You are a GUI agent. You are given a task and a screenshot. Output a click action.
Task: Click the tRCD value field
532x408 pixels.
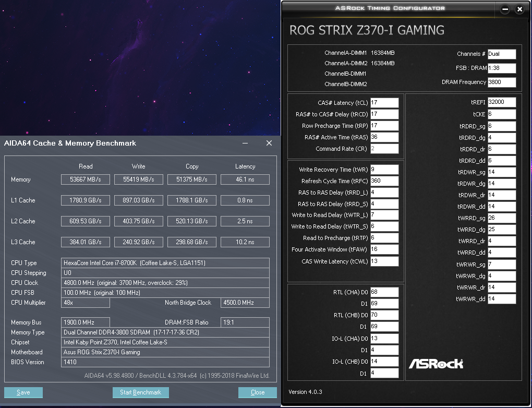click(x=384, y=114)
